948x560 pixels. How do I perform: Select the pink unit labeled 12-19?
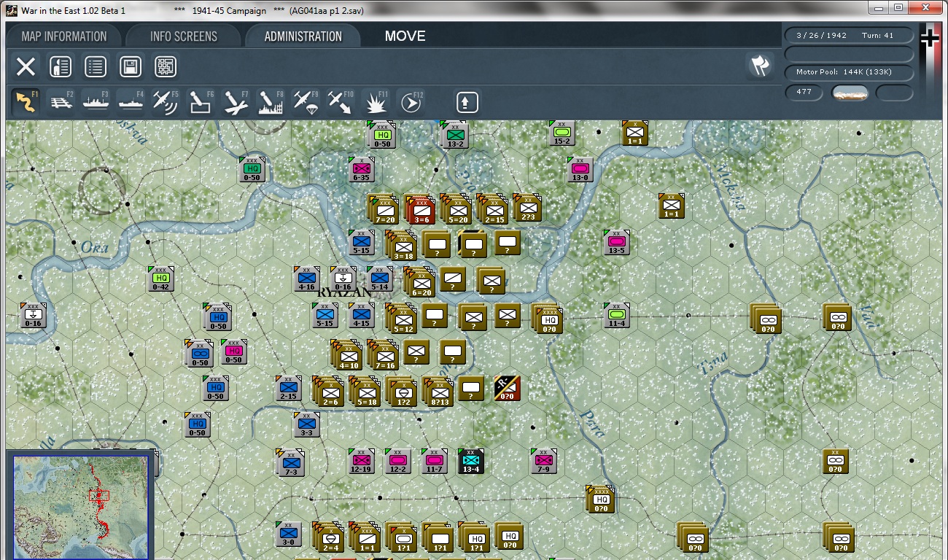[x=361, y=462]
